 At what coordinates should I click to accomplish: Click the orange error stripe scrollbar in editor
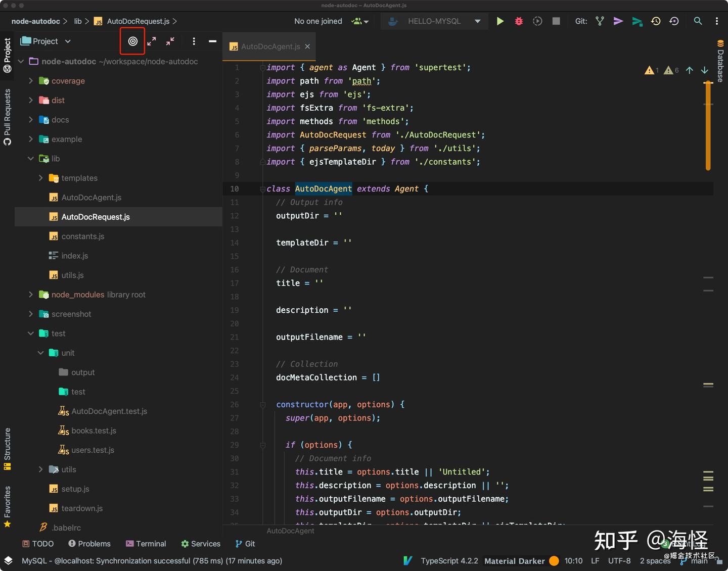coord(708,126)
